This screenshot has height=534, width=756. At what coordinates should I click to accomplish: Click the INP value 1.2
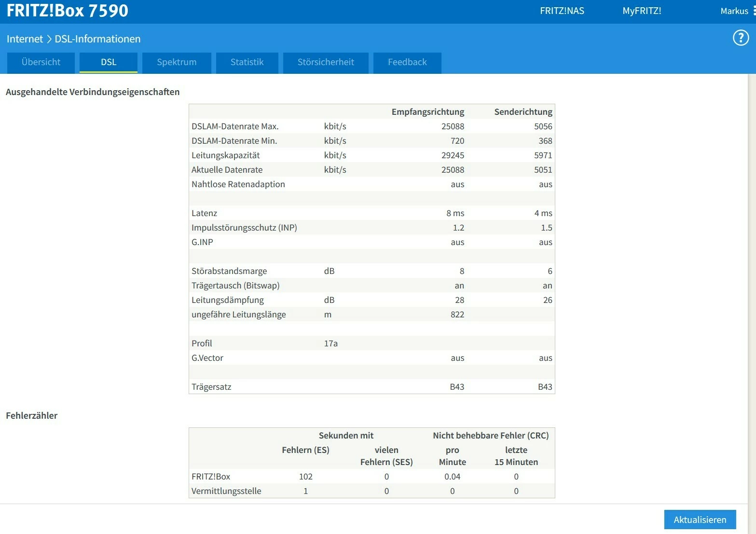click(458, 228)
